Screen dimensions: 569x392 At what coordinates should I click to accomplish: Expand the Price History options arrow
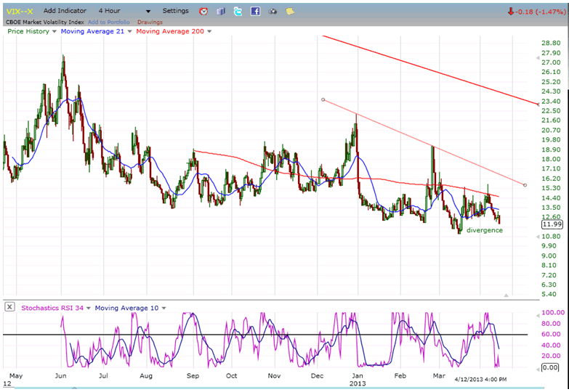tap(55, 31)
